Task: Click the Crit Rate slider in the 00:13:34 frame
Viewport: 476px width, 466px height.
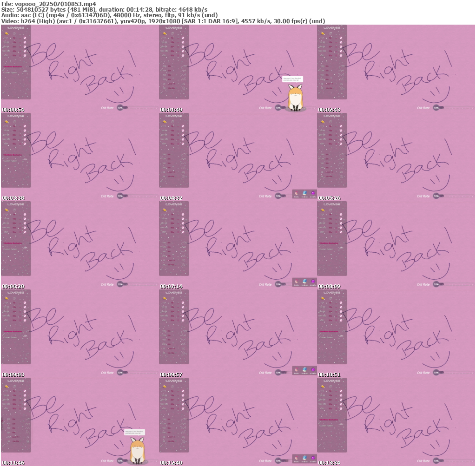Action: 454,461
